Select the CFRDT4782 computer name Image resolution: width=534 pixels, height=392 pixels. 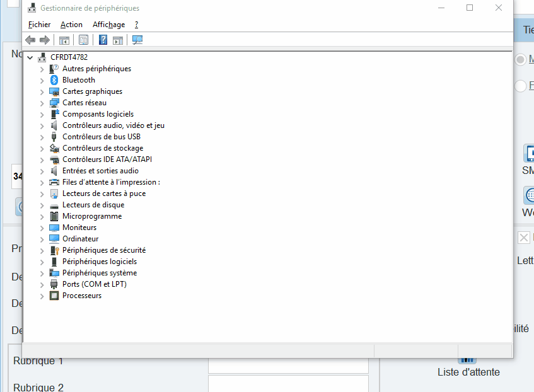click(69, 57)
